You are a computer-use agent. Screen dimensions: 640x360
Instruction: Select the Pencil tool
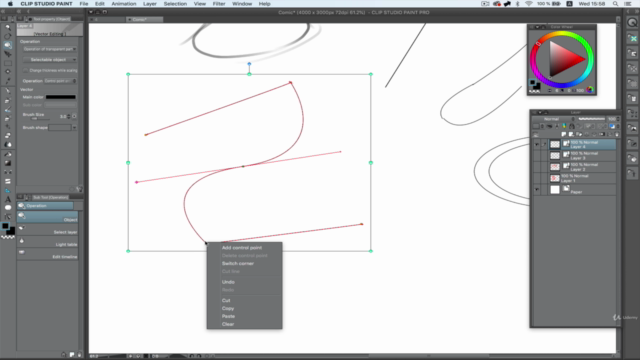[8, 100]
